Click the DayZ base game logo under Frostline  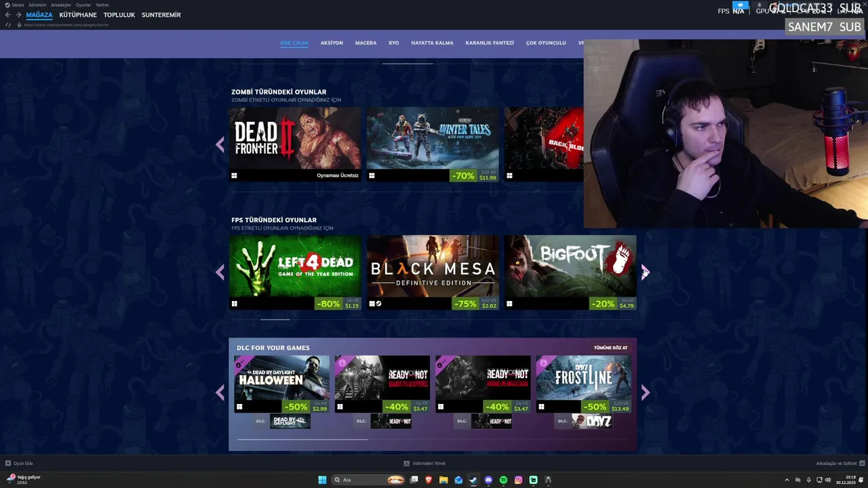(592, 421)
